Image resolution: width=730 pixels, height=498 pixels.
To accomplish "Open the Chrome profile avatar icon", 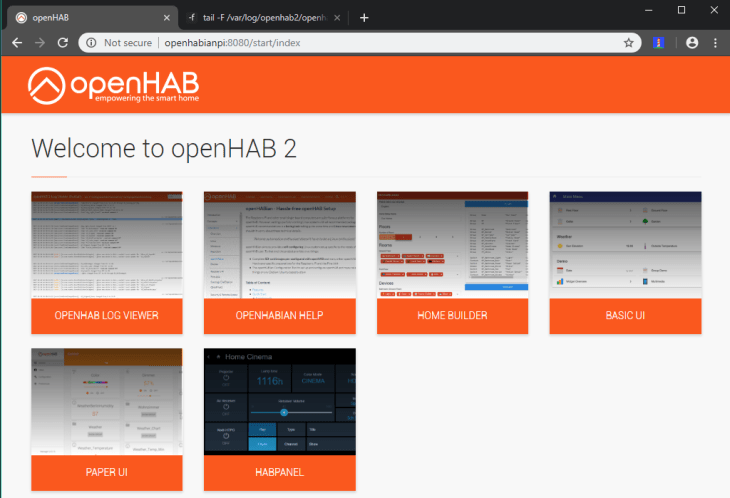I will click(691, 43).
